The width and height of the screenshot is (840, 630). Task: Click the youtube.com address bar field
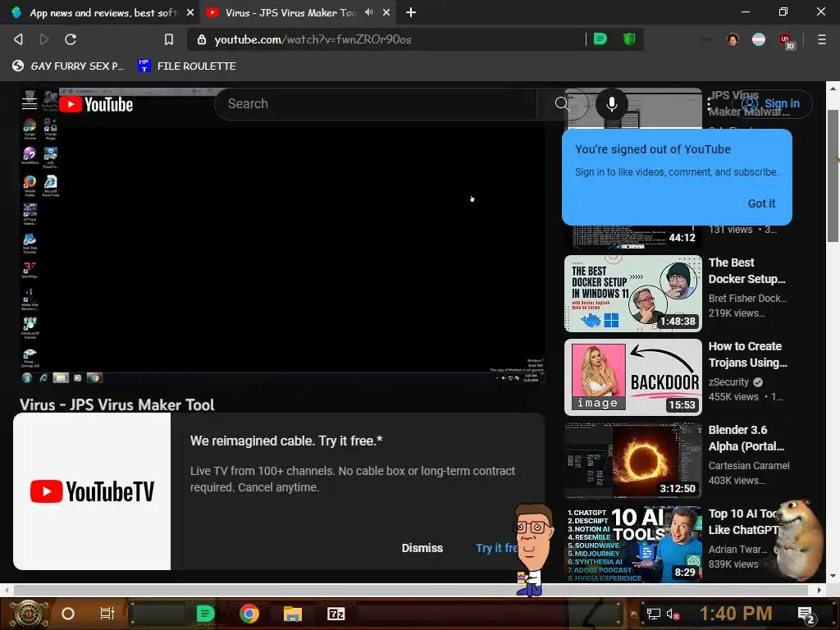396,39
